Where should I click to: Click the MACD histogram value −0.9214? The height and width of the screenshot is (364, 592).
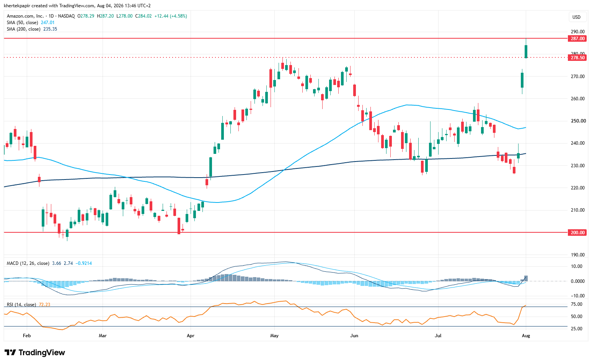[83, 263]
